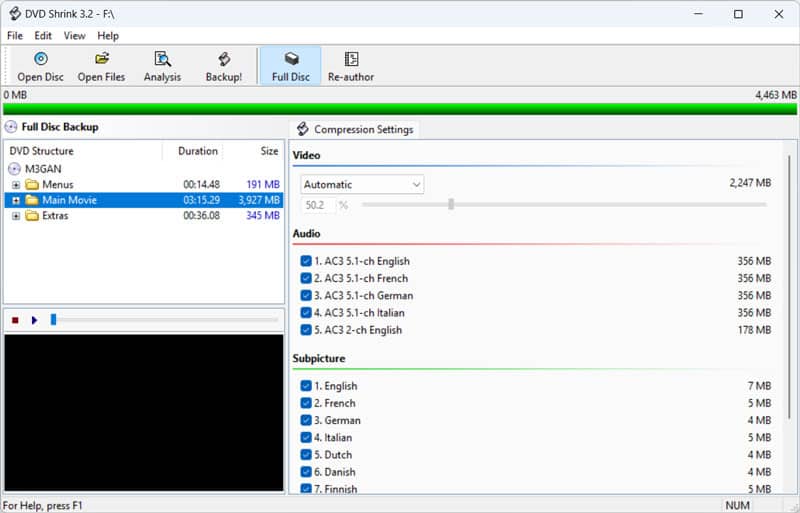Screen dimensions: 800x513
Task: Click the video compression ratio slider
Action: coord(451,204)
